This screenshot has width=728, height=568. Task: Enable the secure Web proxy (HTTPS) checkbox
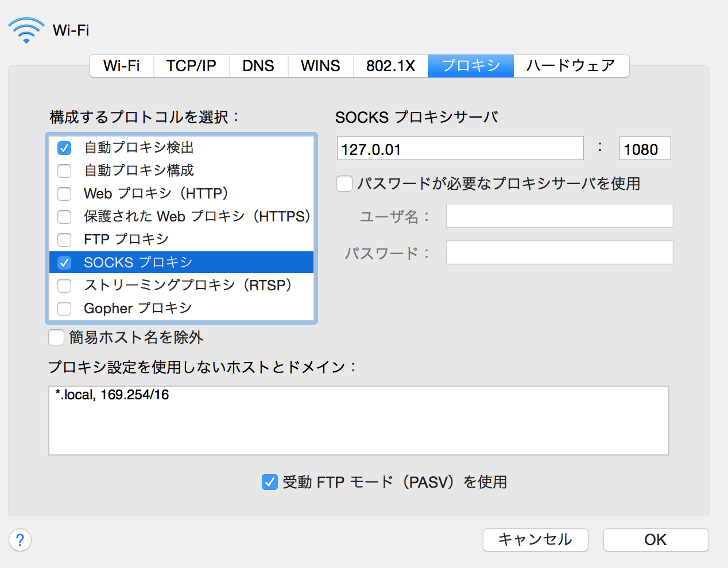pyautogui.click(x=64, y=216)
